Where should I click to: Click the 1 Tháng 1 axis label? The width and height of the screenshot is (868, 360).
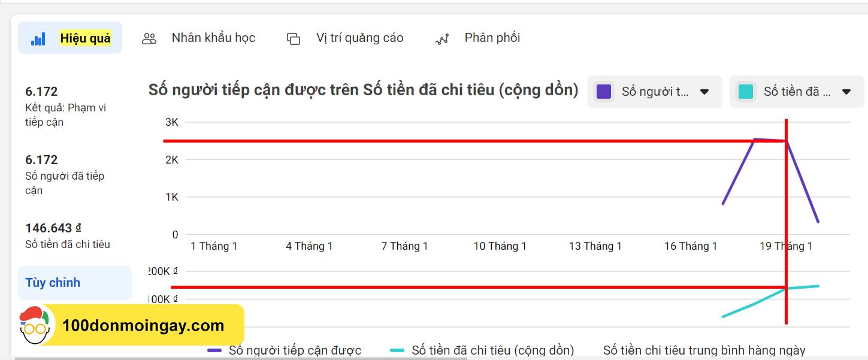[214, 246]
